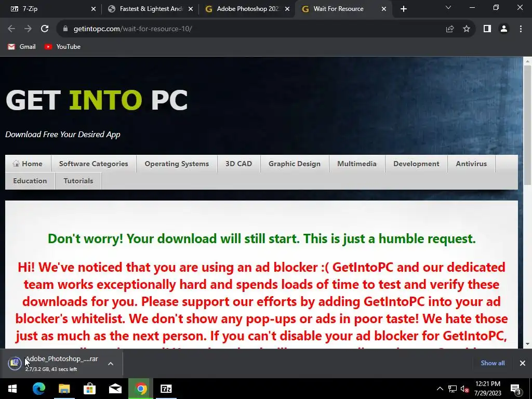Open the 3D CAD category

(239, 164)
